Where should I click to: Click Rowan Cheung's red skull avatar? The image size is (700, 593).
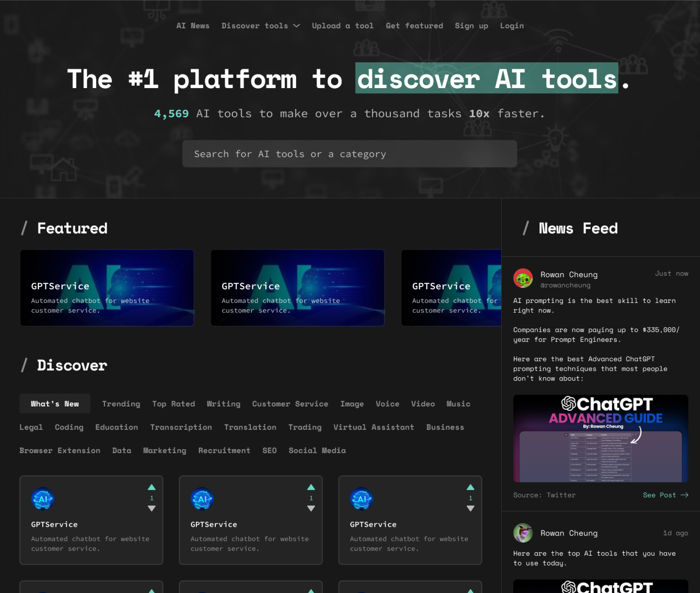(x=523, y=278)
